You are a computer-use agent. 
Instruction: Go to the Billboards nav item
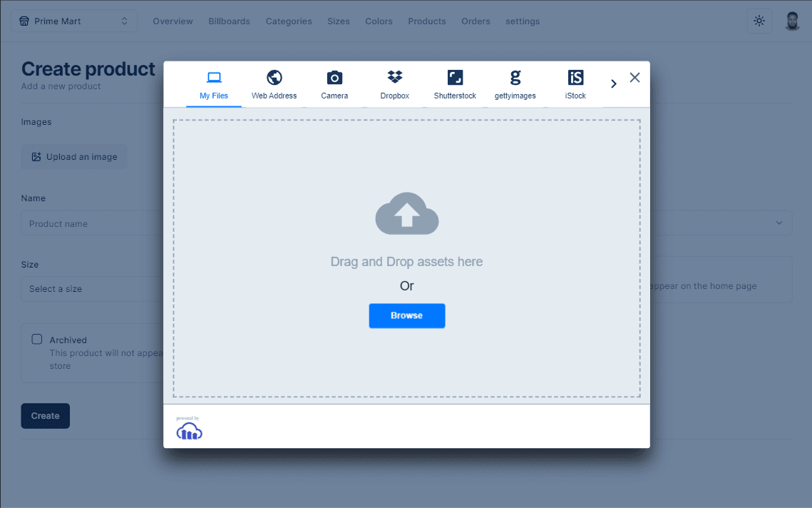[x=229, y=21]
